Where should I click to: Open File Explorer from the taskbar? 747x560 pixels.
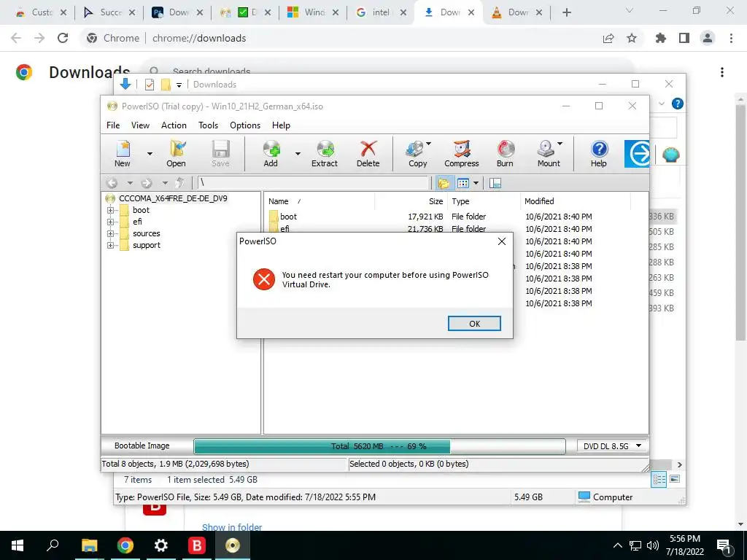(x=89, y=545)
